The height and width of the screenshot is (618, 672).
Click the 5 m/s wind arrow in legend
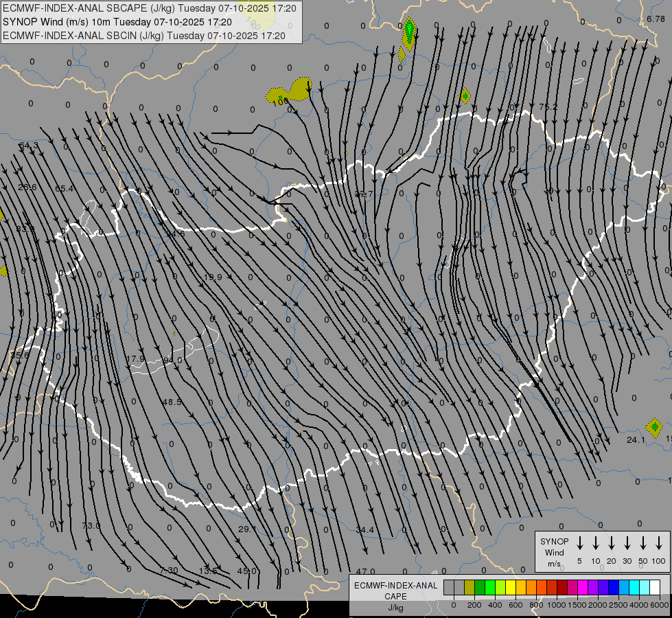click(580, 543)
